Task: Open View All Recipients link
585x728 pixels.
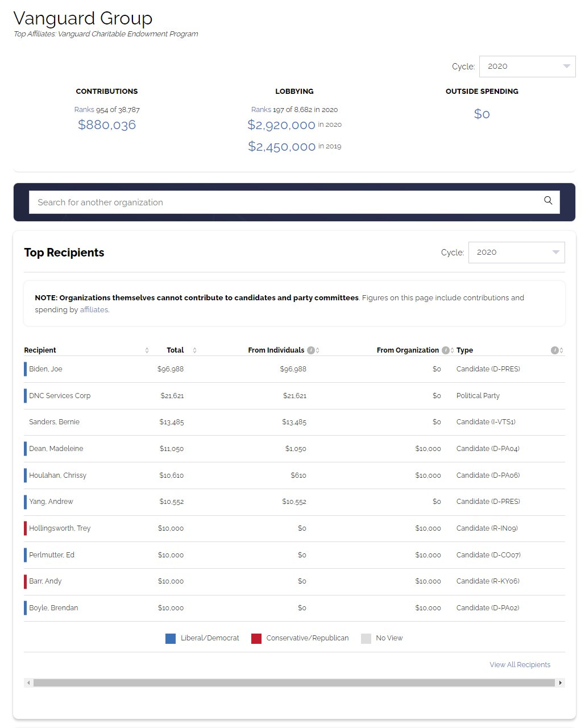Action: (x=520, y=665)
